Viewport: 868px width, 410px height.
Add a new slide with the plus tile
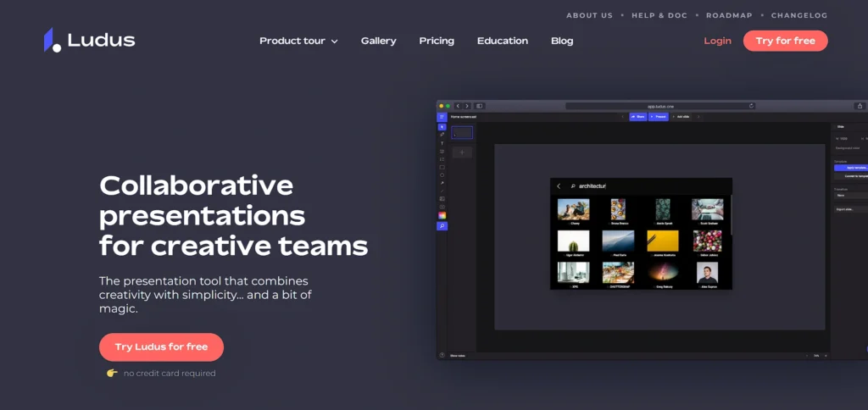[462, 152]
